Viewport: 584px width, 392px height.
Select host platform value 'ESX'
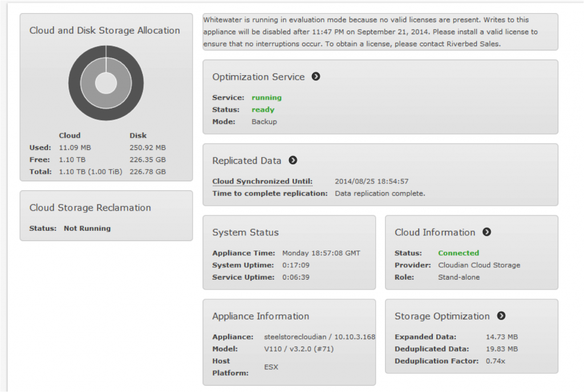tap(271, 367)
